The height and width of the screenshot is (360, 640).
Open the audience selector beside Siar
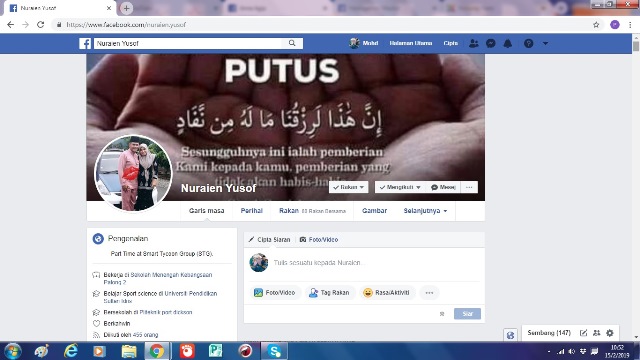pyautogui.click(x=442, y=314)
